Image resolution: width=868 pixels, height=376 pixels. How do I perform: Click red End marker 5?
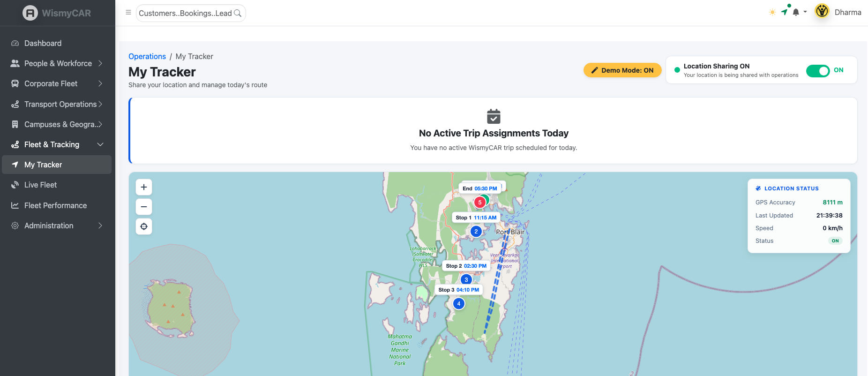[x=480, y=202]
